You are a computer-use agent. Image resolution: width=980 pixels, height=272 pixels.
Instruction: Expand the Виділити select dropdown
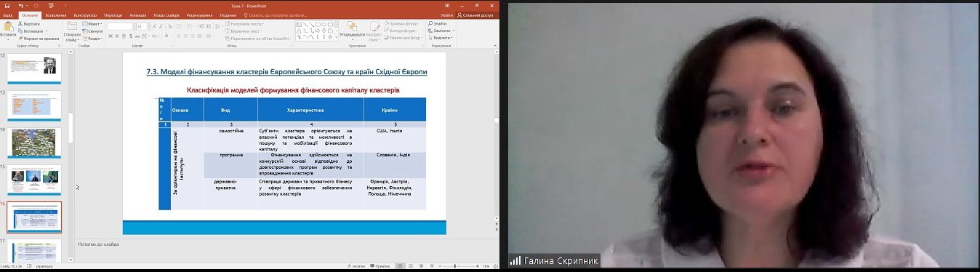441,38
